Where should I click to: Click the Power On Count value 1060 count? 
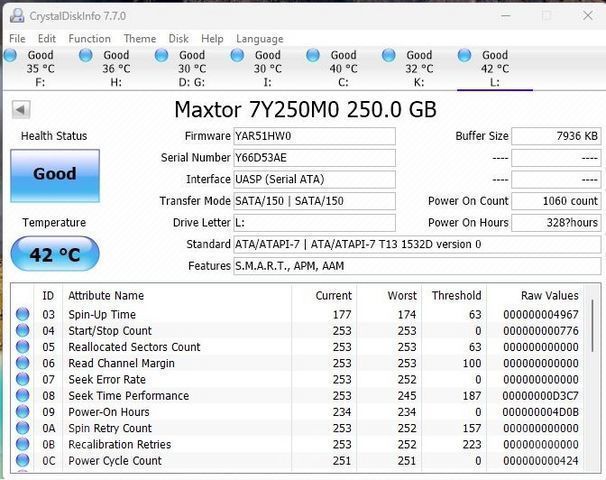(x=556, y=201)
